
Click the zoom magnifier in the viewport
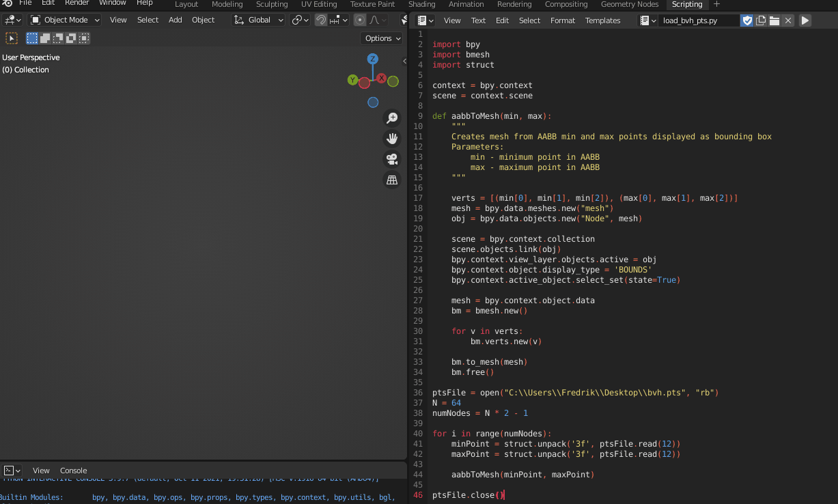coord(392,118)
